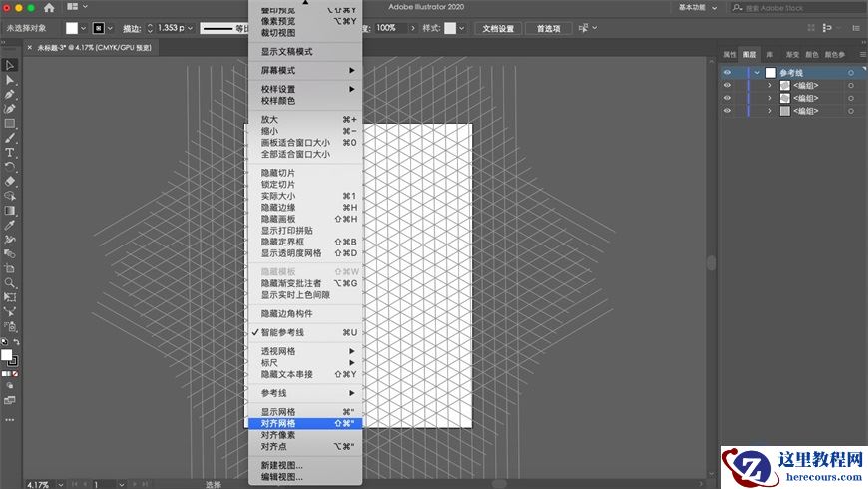Select the Type tool
The width and height of the screenshot is (868, 489).
[x=9, y=153]
